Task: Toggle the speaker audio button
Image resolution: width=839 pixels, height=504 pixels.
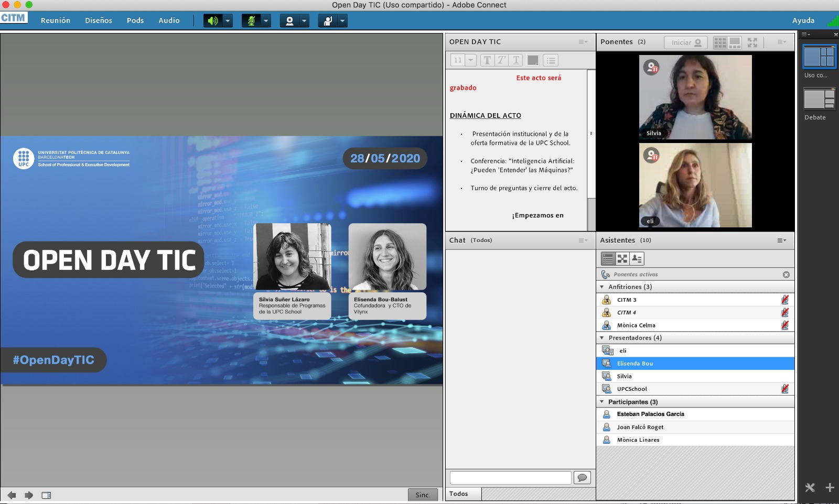Action: click(212, 21)
